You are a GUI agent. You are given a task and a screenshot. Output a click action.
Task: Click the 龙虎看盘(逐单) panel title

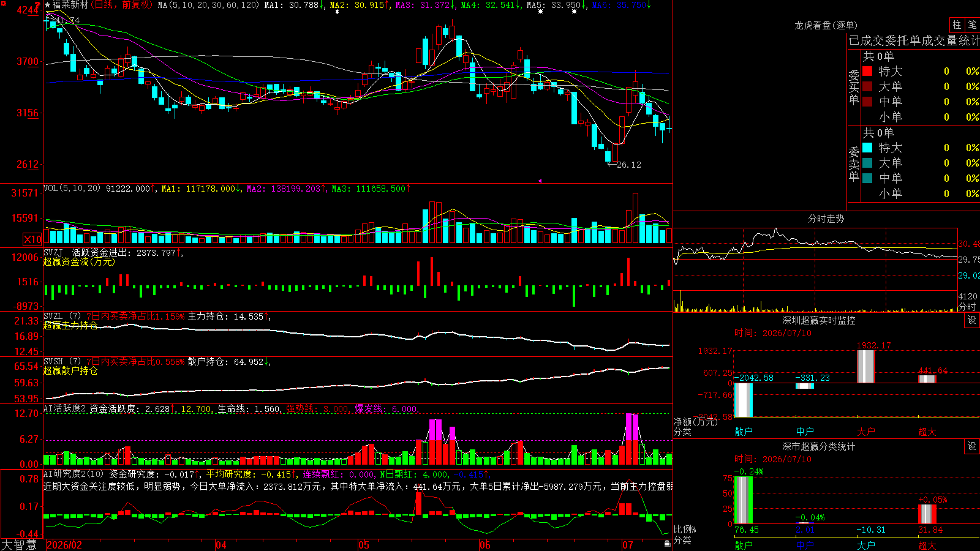click(x=826, y=25)
